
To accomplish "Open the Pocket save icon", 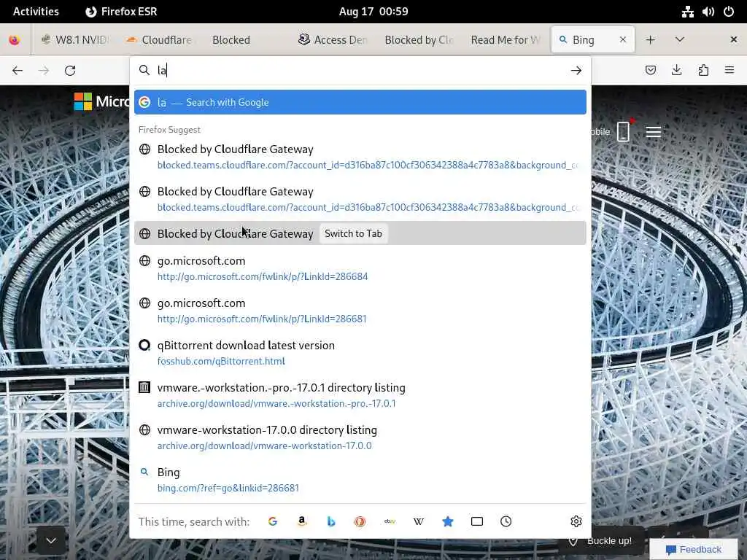I will click(x=650, y=71).
